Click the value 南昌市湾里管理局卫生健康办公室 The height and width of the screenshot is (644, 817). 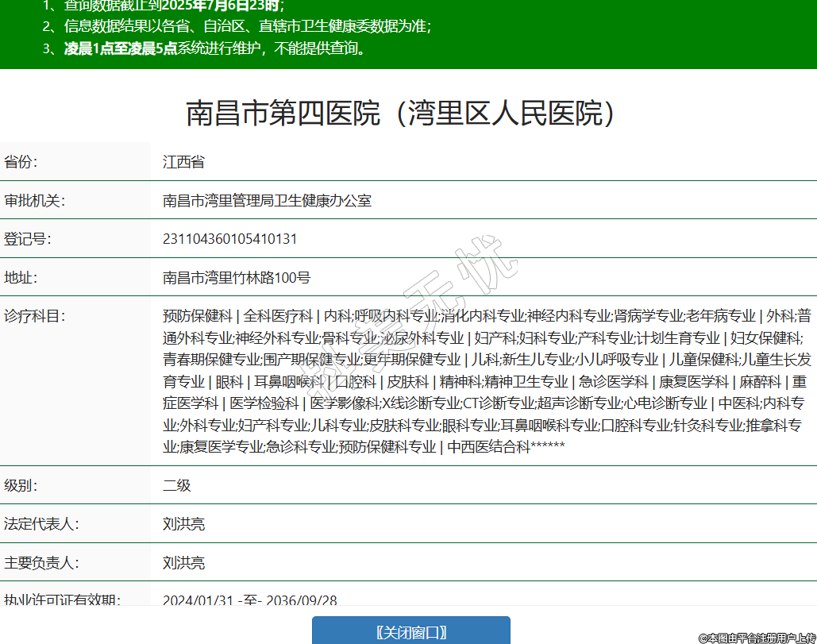click(267, 201)
